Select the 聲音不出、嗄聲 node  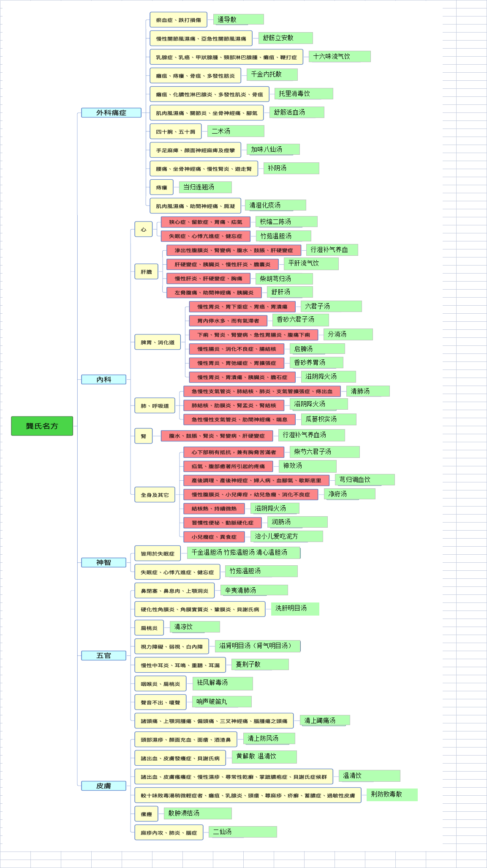(x=161, y=702)
